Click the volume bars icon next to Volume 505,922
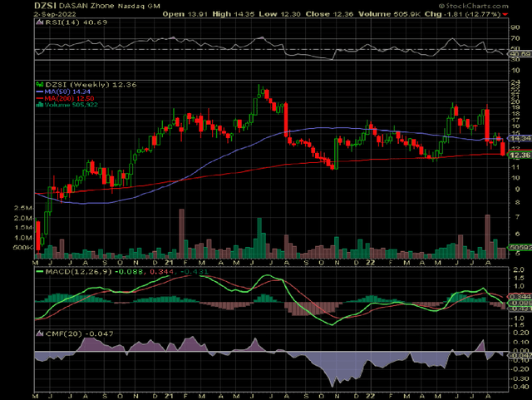This screenshot has height=400, width=532. (40, 105)
